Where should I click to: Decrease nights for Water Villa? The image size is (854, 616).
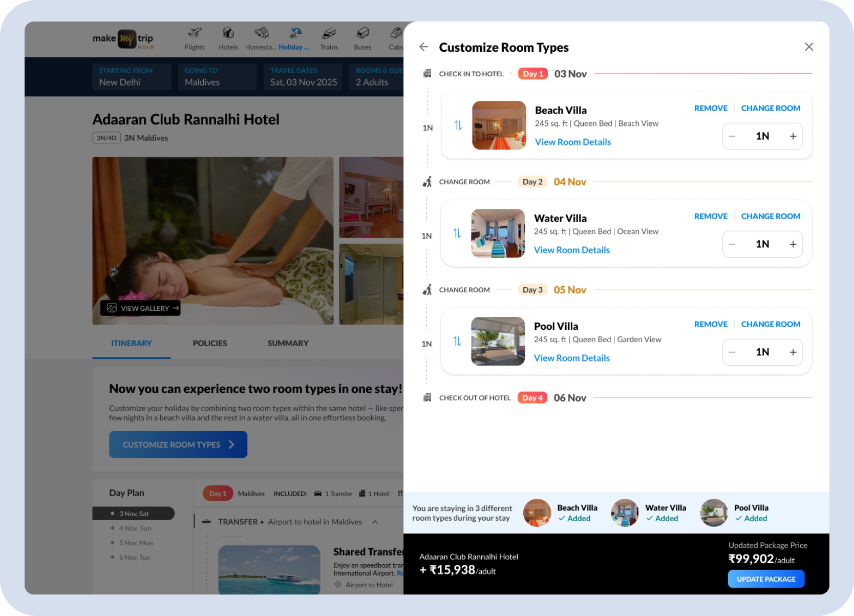732,244
